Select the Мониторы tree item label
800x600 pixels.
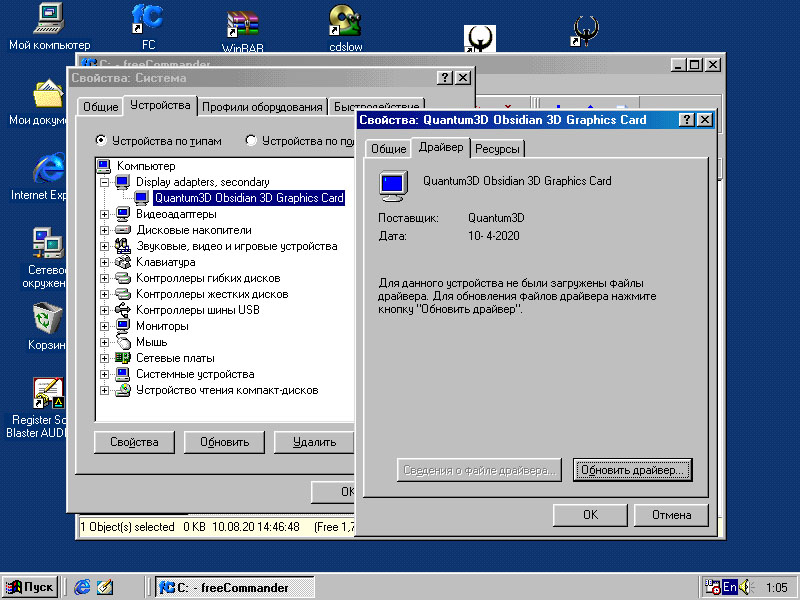point(162,326)
